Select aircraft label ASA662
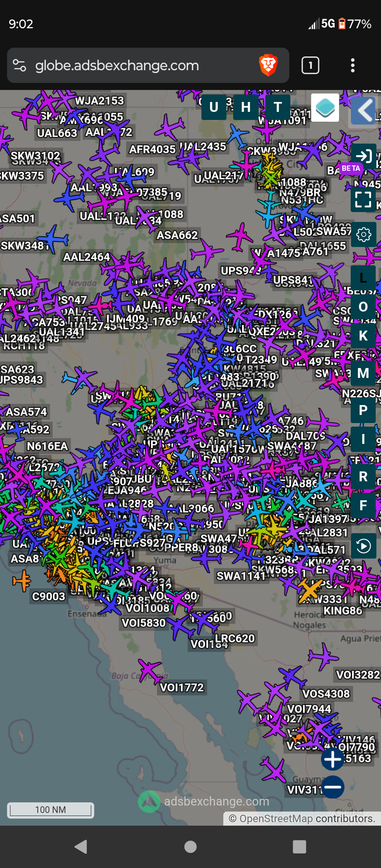The height and width of the screenshot is (868, 381). click(x=177, y=235)
